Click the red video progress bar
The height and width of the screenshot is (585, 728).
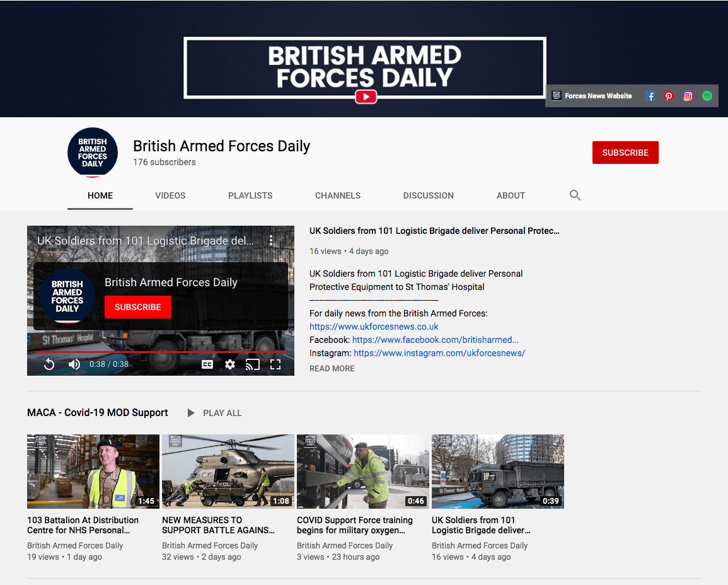(x=161, y=352)
